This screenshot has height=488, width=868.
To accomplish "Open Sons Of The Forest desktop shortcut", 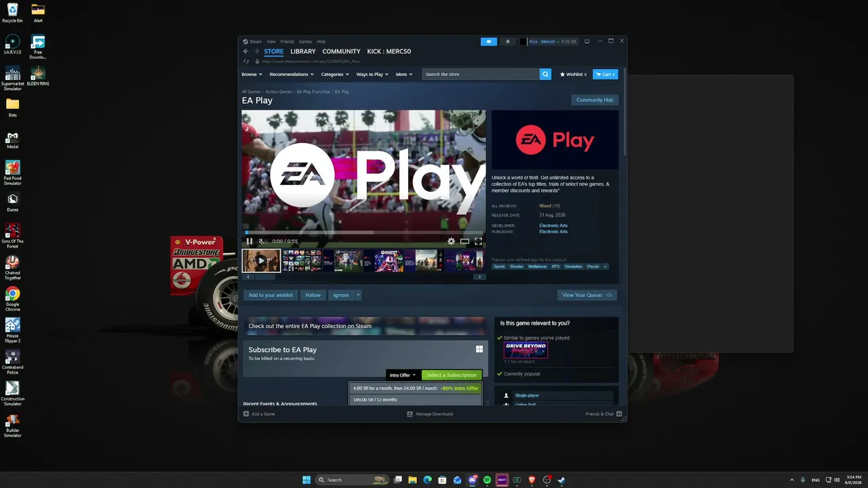I will [12, 235].
